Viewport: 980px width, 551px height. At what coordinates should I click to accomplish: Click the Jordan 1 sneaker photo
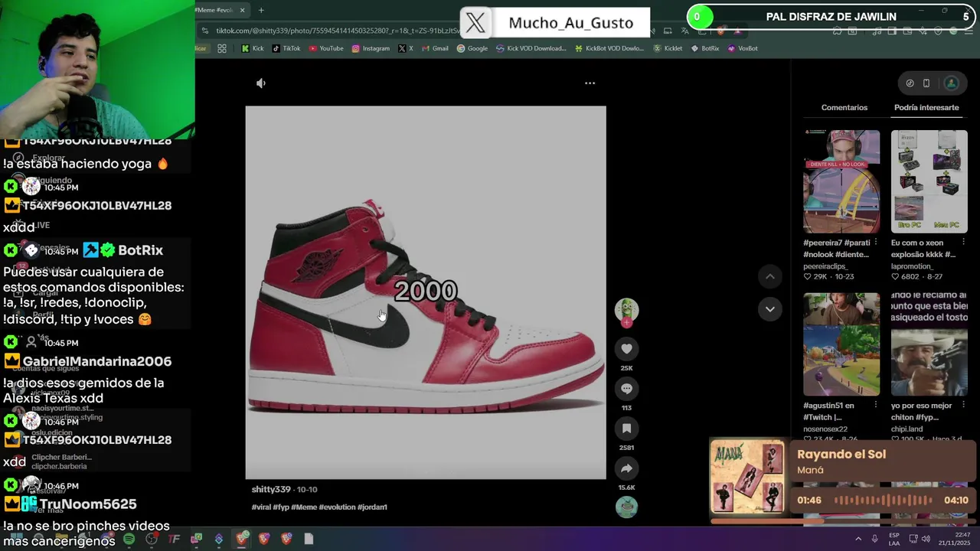426,292
